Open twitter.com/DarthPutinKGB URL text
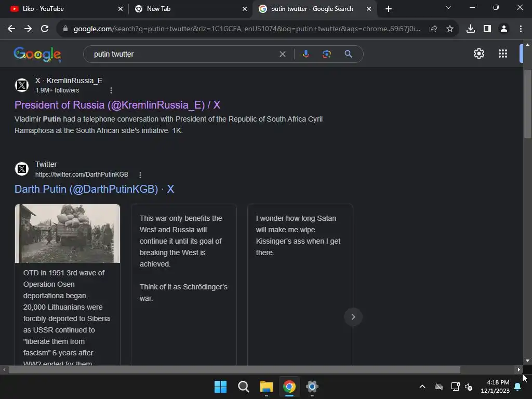Viewport: 532px width, 399px height. 82,175
